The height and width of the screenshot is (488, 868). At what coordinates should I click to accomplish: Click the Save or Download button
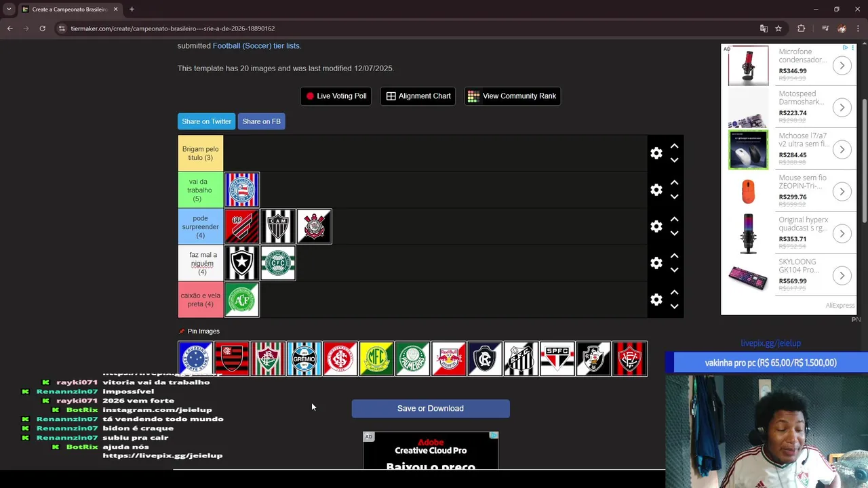pyautogui.click(x=431, y=408)
